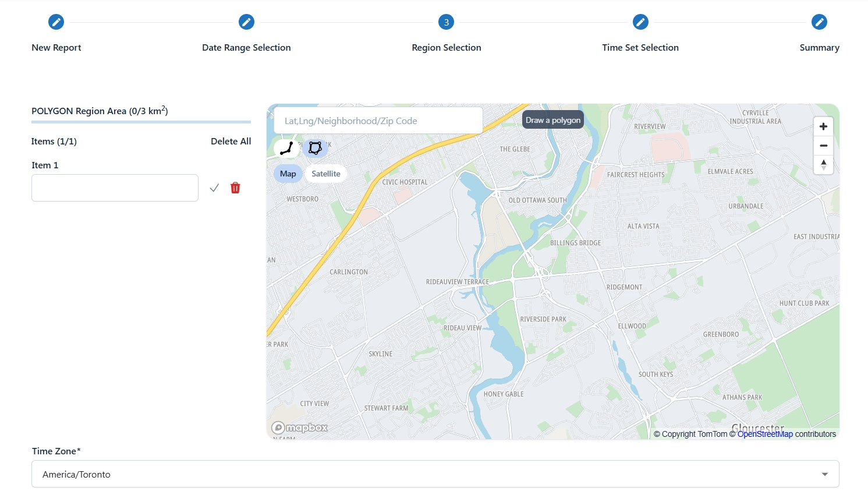Screen dimensions: 868x491
Task: Click the 'SKYLINE' map label
Action: 380,354
